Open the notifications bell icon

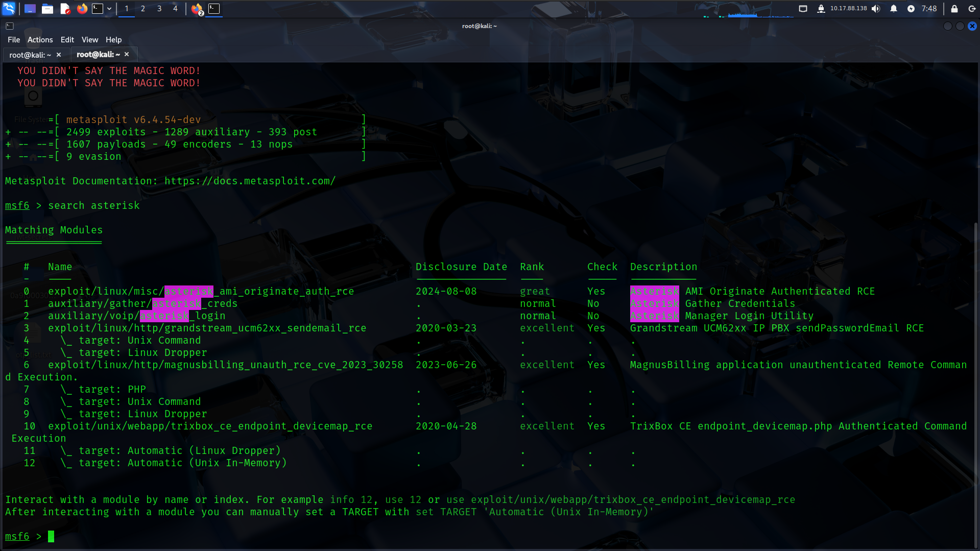pyautogui.click(x=894, y=9)
